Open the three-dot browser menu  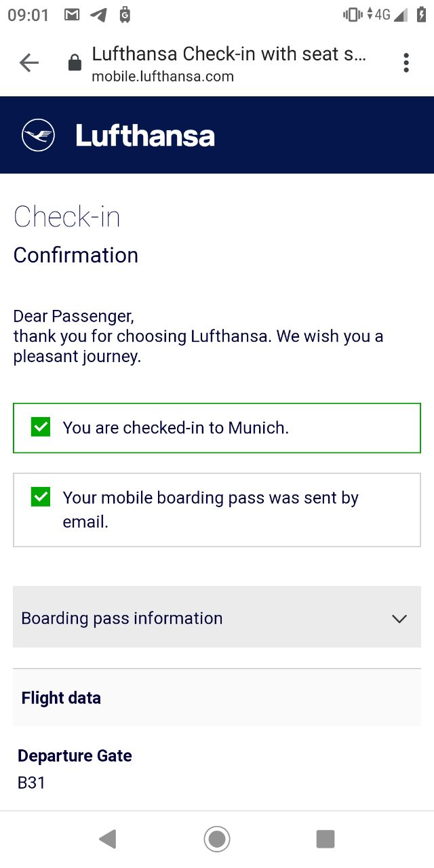click(406, 63)
